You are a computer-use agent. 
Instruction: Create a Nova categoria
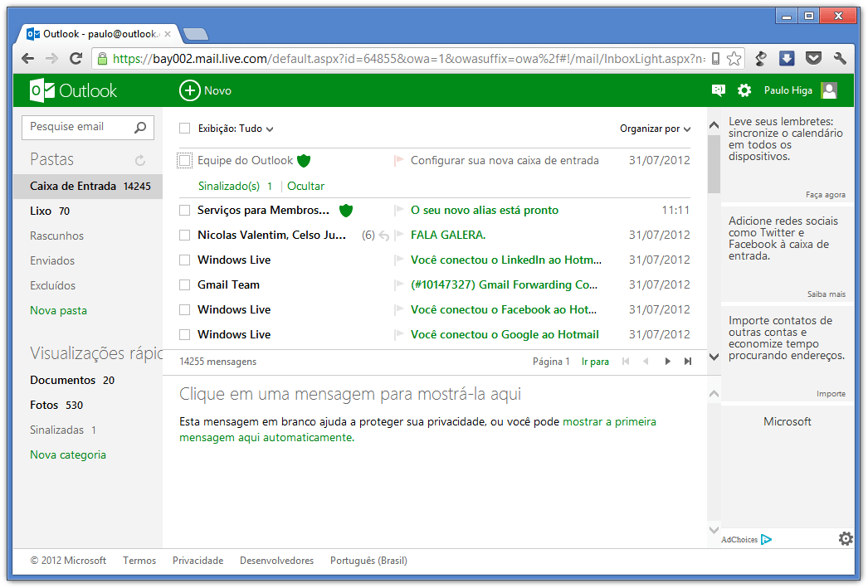tap(68, 455)
